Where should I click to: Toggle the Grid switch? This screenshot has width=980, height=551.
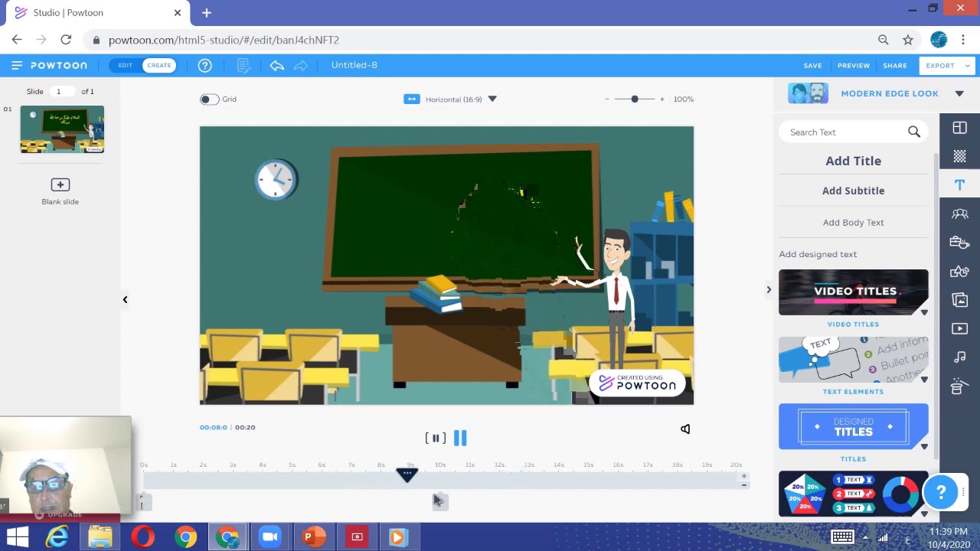point(208,99)
